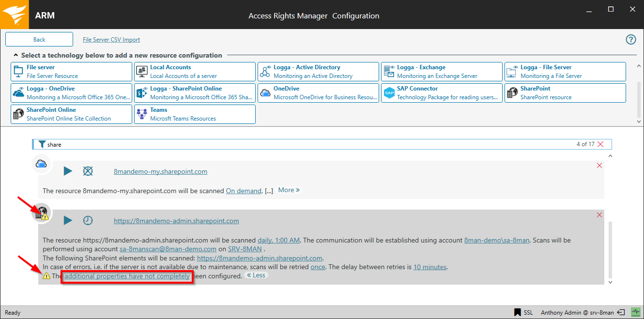
Task: Open the additional properties not completely link
Action: pyautogui.click(x=127, y=276)
